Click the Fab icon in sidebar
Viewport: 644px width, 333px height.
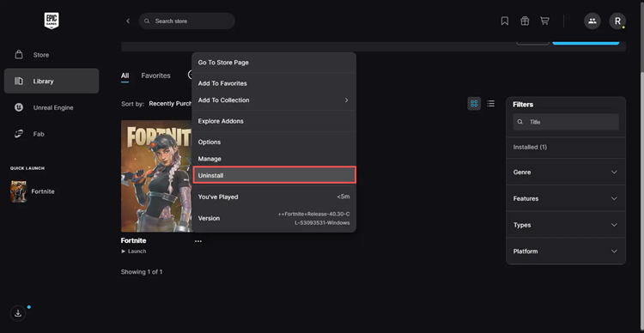(x=19, y=134)
